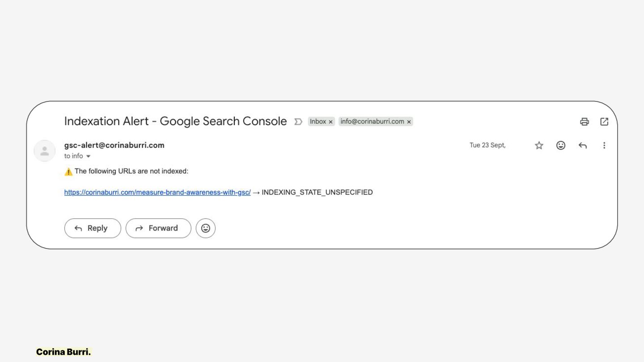
Task: Click the sender's profile avatar
Action: pos(45,151)
